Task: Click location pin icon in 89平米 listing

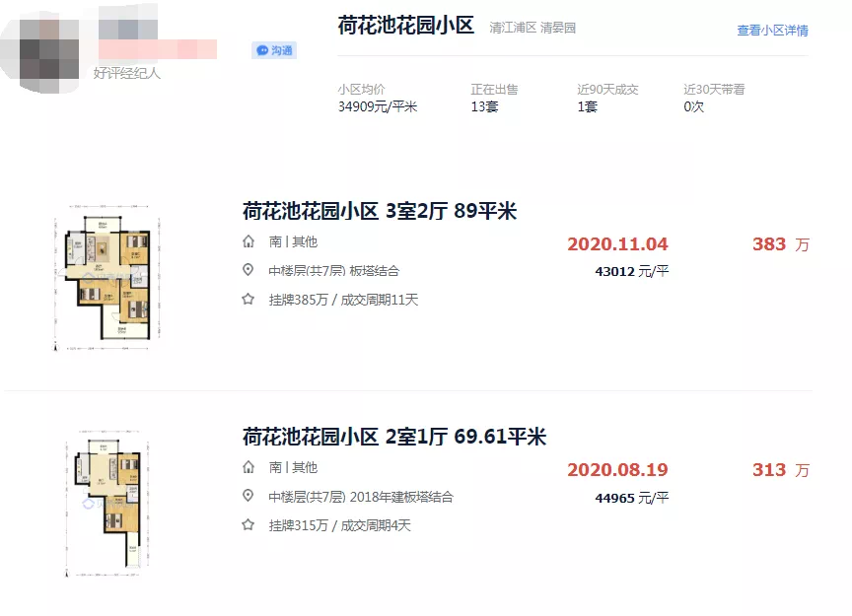Action: (248, 271)
